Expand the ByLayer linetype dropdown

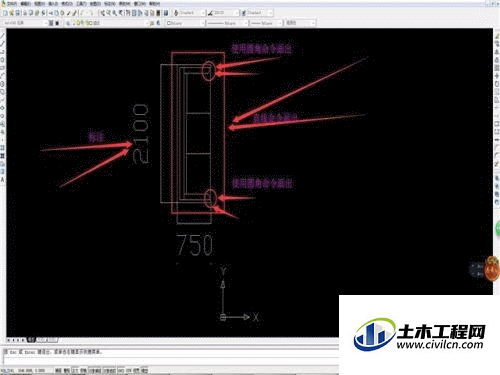(227, 23)
